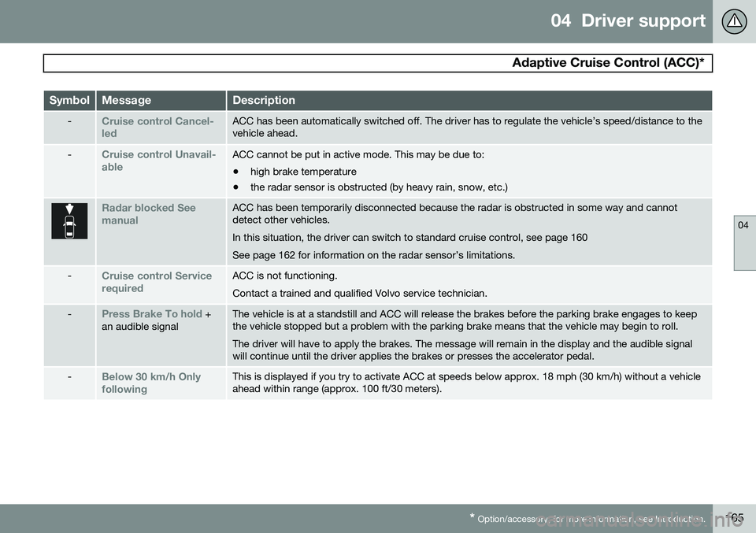Click the Below 30 km/h Only following message

pos(151,383)
